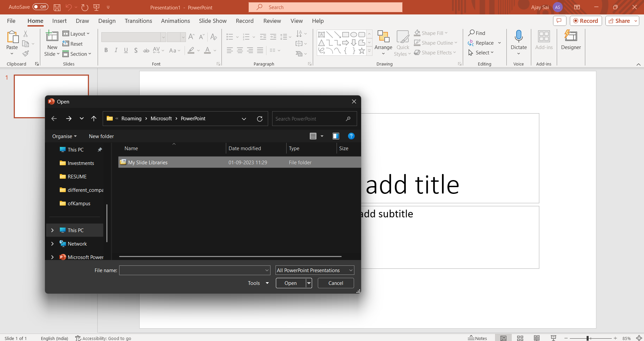
Task: Click the Arrange icon in Drawing group
Action: [x=383, y=36]
